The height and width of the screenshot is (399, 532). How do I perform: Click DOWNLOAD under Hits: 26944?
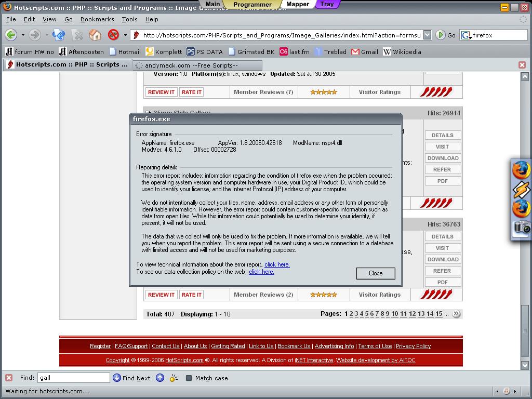pyautogui.click(x=443, y=158)
